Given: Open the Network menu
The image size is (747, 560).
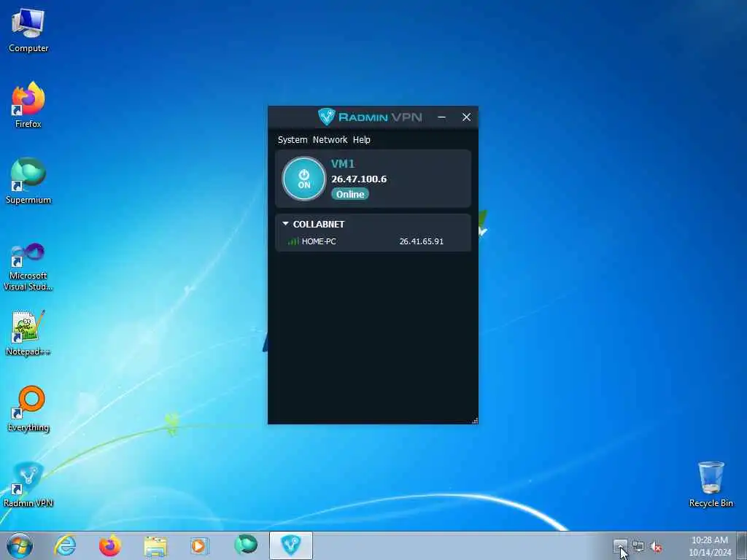Looking at the screenshot, I should 330,139.
